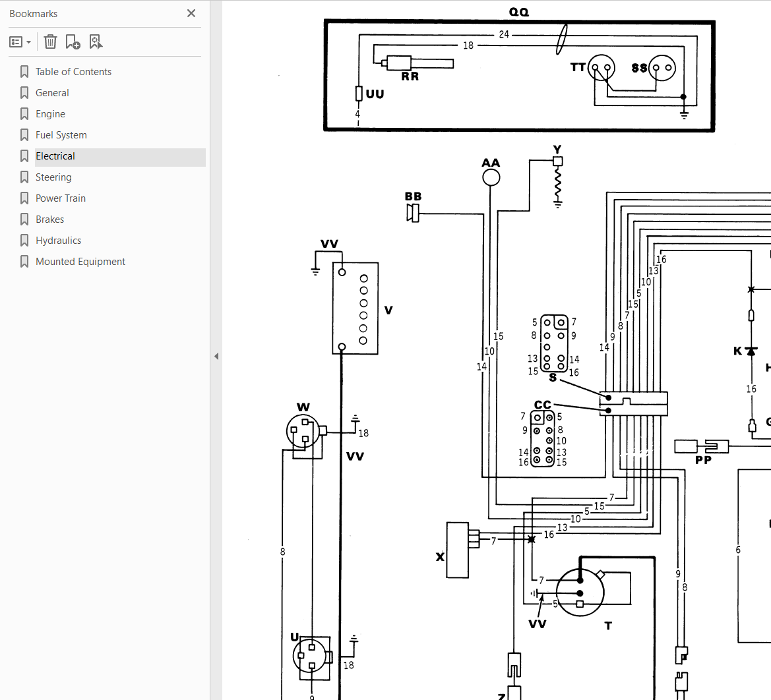Add a new bookmark

coord(73,42)
